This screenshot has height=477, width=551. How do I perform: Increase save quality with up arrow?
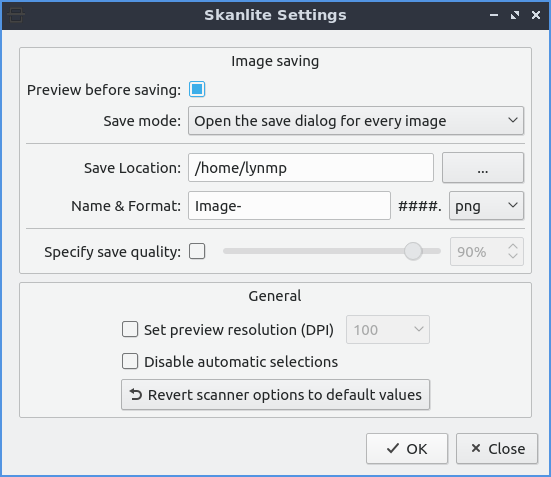click(513, 247)
